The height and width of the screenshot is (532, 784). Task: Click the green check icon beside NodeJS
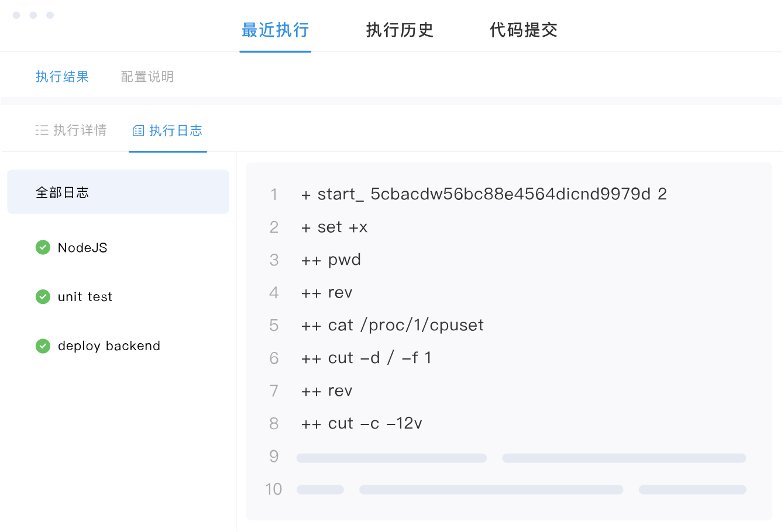[43, 248]
